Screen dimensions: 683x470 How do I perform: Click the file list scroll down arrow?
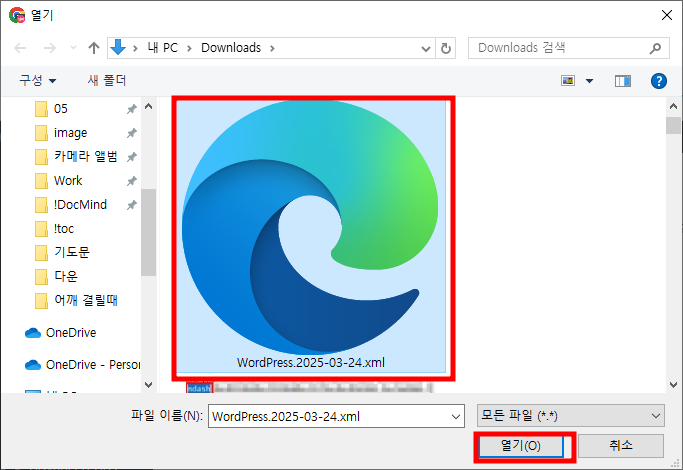673,385
